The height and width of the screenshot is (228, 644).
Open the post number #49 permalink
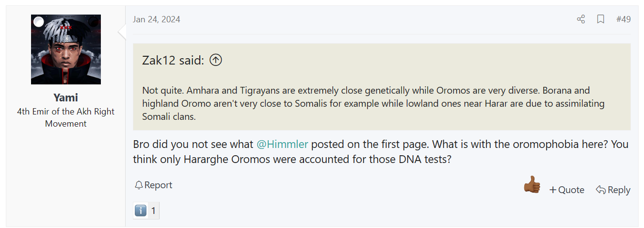coord(623,19)
